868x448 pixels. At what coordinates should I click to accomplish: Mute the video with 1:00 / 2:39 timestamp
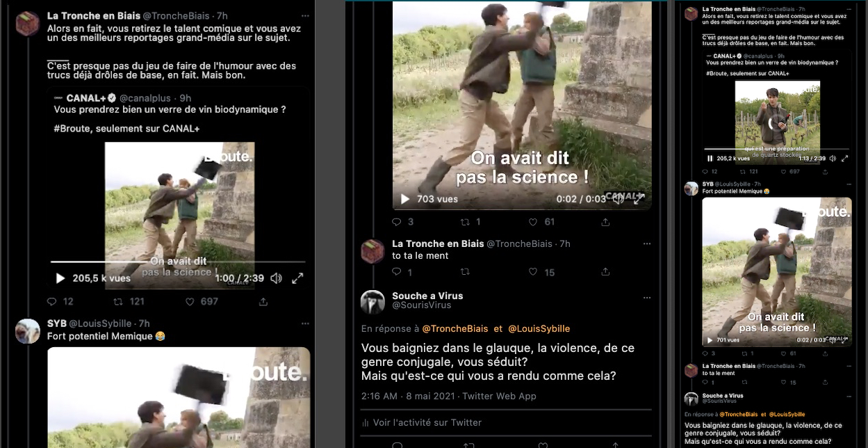[276, 278]
